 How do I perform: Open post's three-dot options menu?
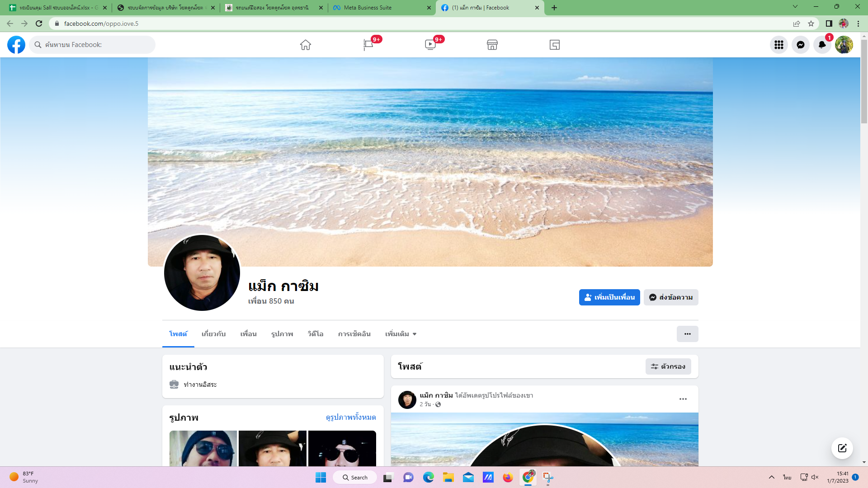coord(683,399)
